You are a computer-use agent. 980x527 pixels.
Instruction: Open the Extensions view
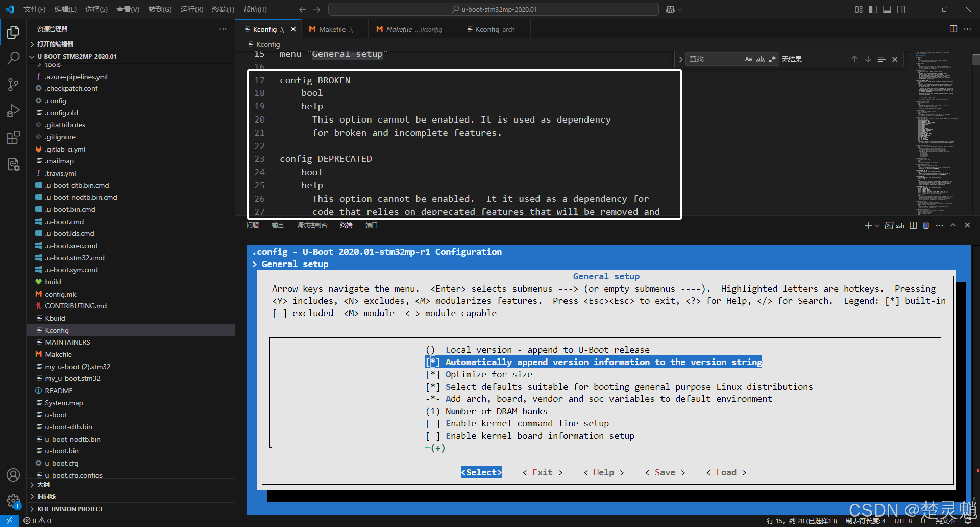click(x=13, y=138)
